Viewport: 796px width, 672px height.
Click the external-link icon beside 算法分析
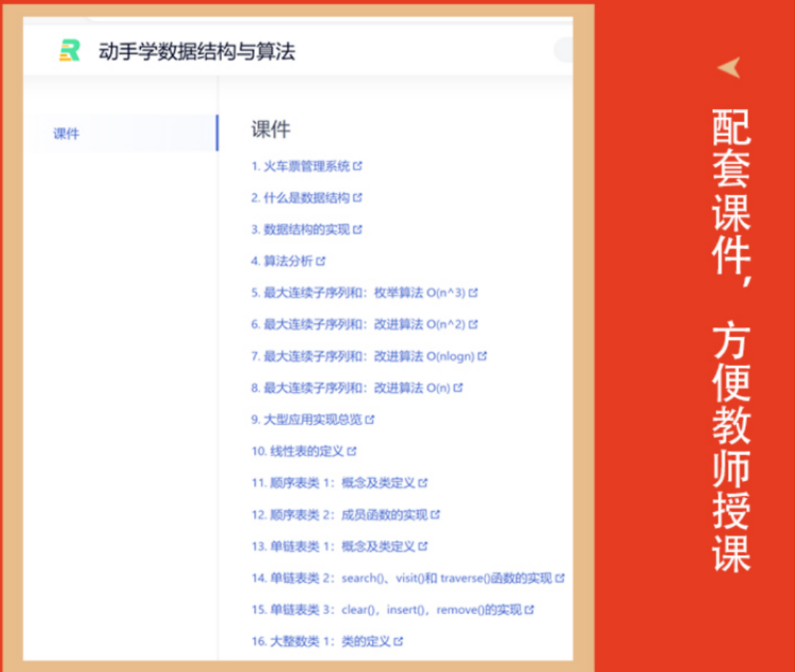click(325, 261)
